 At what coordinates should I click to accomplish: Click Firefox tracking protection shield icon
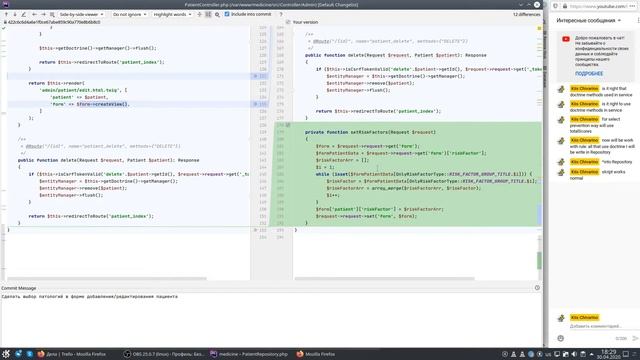pos(556,6)
